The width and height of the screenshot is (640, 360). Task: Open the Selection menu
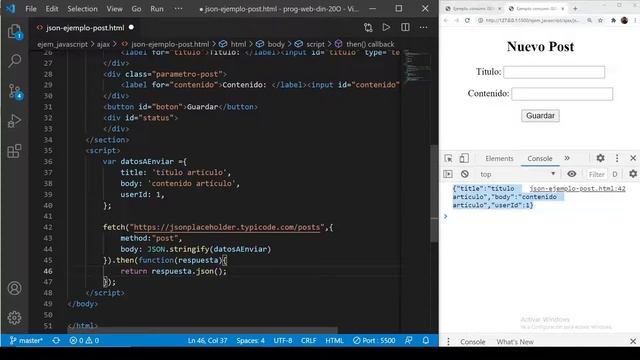pyautogui.click(x=82, y=9)
